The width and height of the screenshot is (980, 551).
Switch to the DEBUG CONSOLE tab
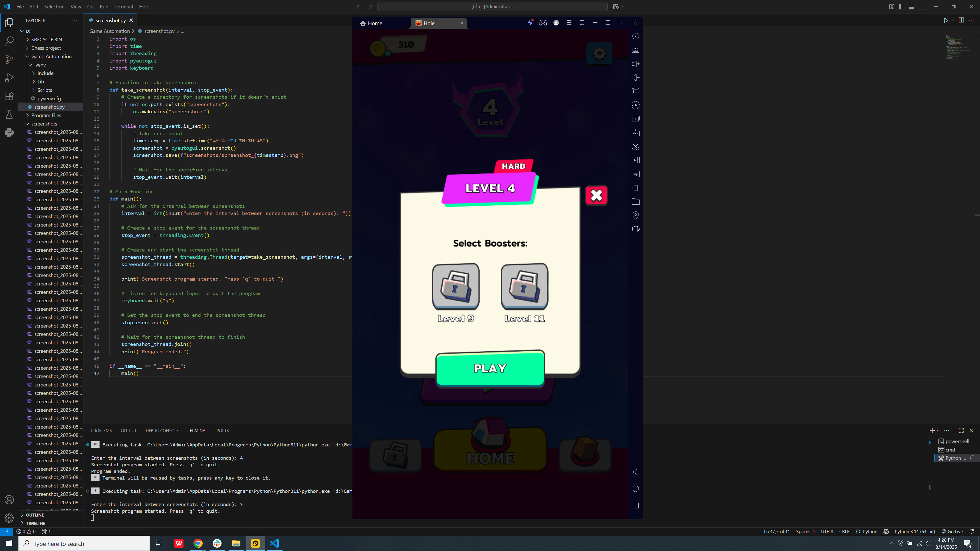click(162, 430)
